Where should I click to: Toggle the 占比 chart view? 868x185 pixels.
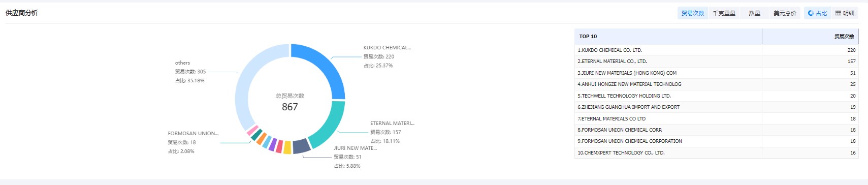coord(817,13)
